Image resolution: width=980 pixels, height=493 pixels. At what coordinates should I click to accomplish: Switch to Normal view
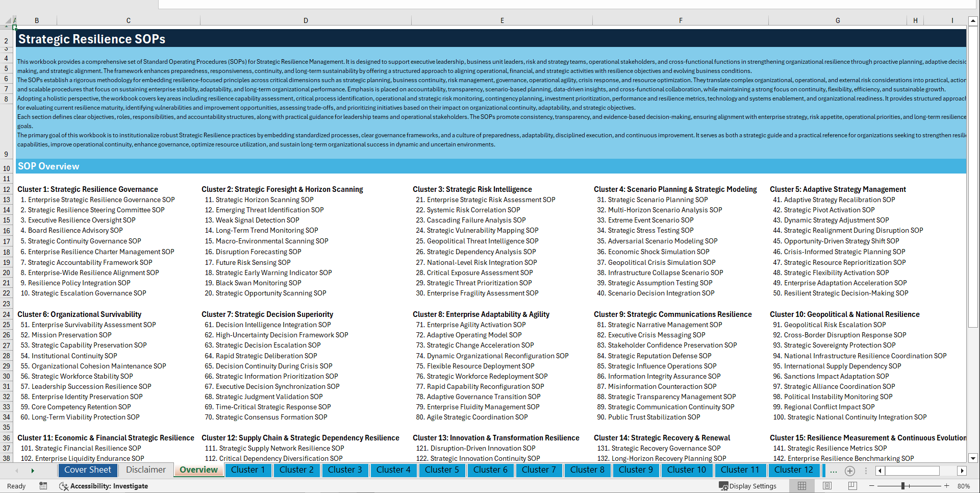802,486
